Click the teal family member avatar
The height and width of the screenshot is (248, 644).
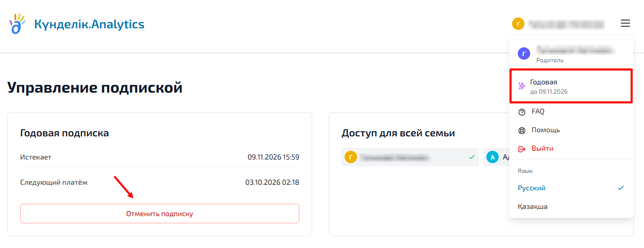click(x=493, y=157)
